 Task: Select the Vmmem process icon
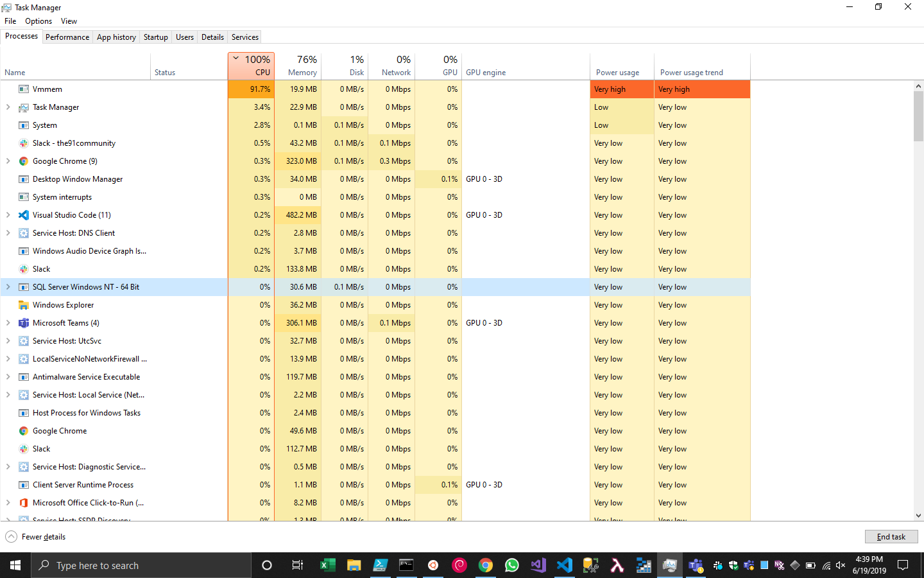point(24,89)
